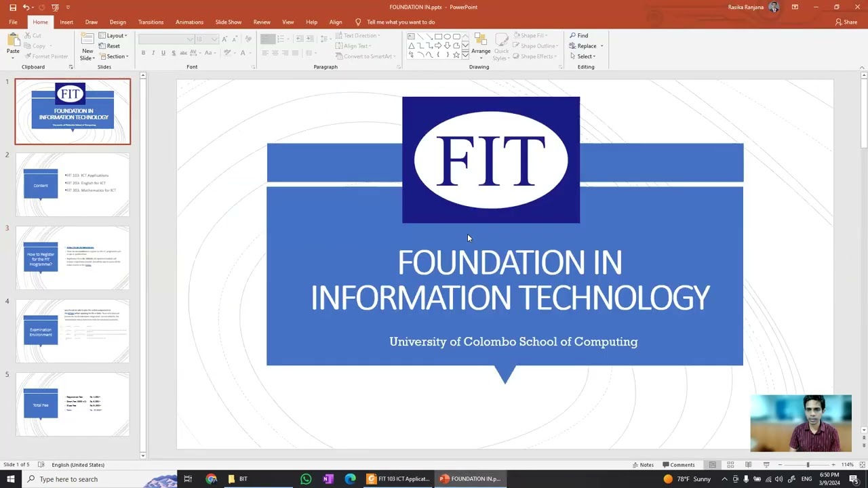Open WhatsApp from taskbar
This screenshot has width=868, height=488.
click(x=306, y=479)
